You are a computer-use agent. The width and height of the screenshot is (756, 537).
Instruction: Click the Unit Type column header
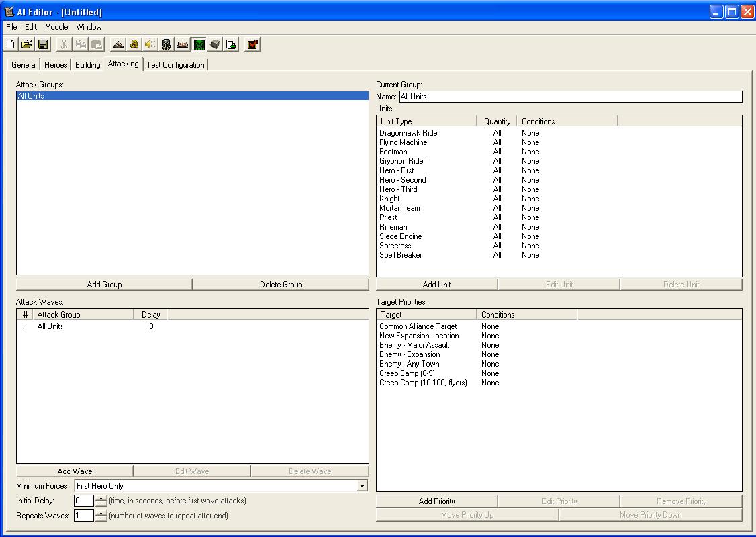pyautogui.click(x=427, y=121)
